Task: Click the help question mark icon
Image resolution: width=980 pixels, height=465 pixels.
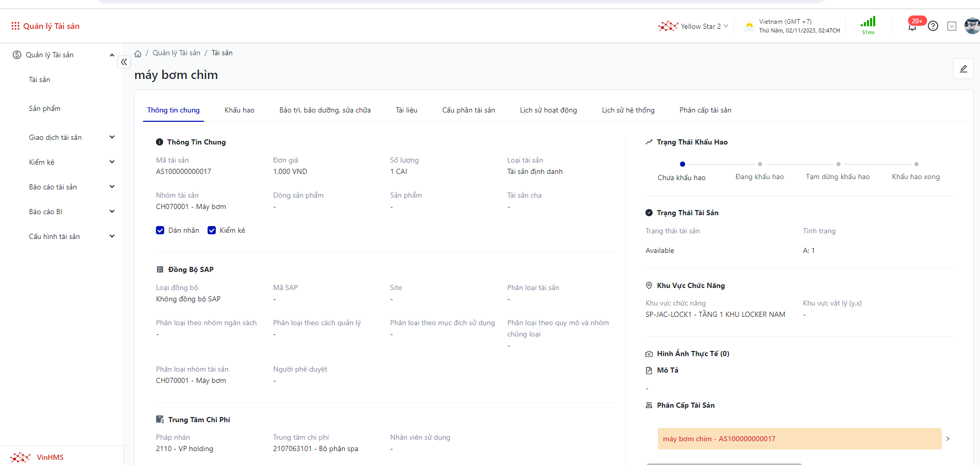Action: pyautogui.click(x=932, y=26)
